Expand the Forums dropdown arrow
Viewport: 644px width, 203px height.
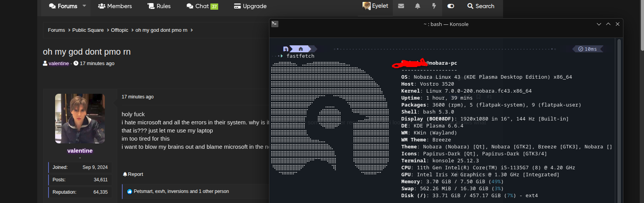coord(84,6)
